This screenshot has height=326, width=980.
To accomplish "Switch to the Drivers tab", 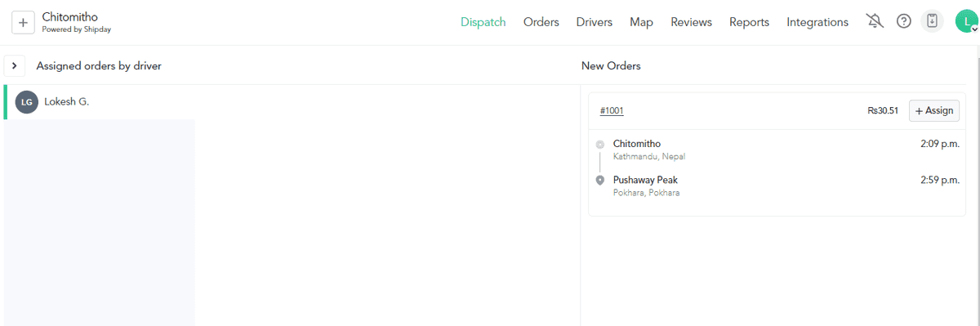I will (x=594, y=22).
